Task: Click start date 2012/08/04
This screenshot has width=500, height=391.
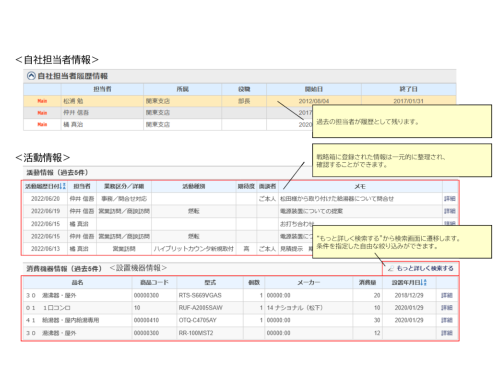Action: (314, 101)
